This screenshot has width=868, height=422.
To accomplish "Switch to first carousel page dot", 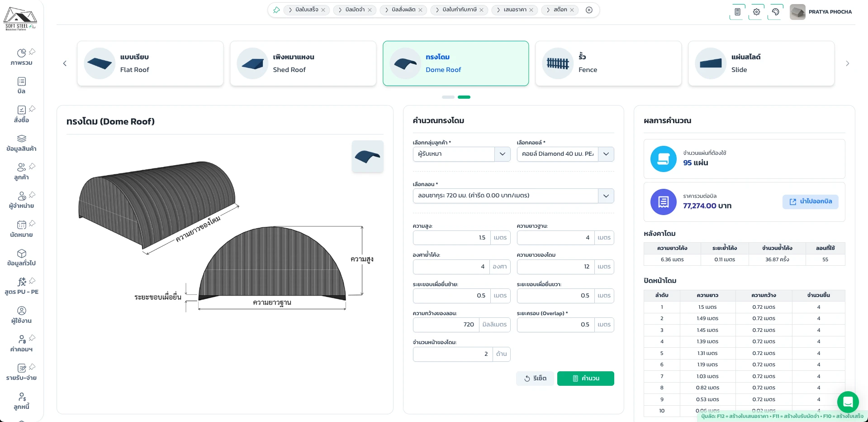I will click(x=448, y=97).
